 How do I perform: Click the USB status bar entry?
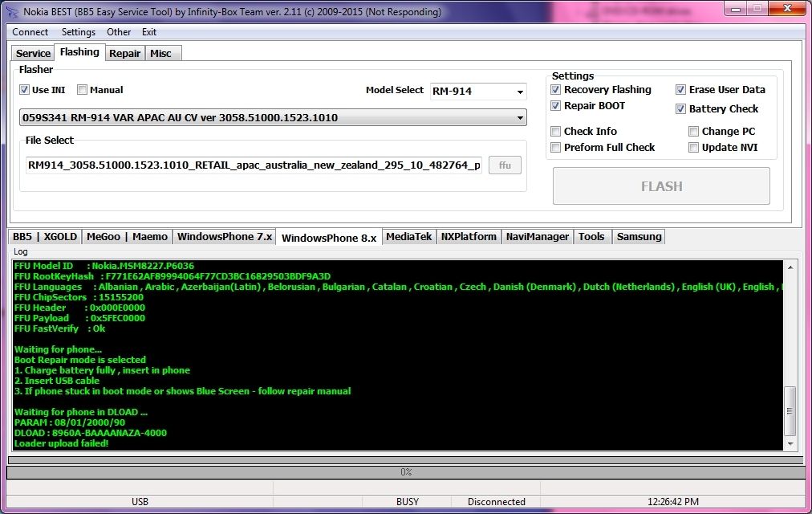[140, 502]
